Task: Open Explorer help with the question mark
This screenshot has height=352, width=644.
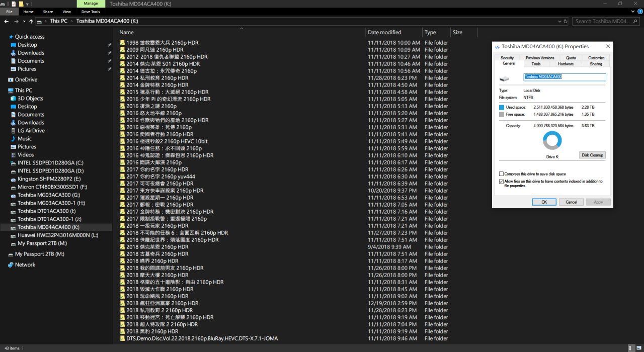Action: point(639,12)
